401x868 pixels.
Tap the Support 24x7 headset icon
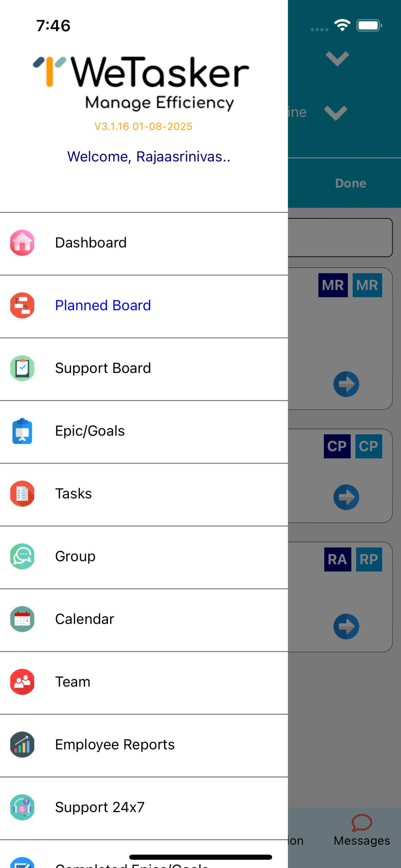tap(22, 807)
